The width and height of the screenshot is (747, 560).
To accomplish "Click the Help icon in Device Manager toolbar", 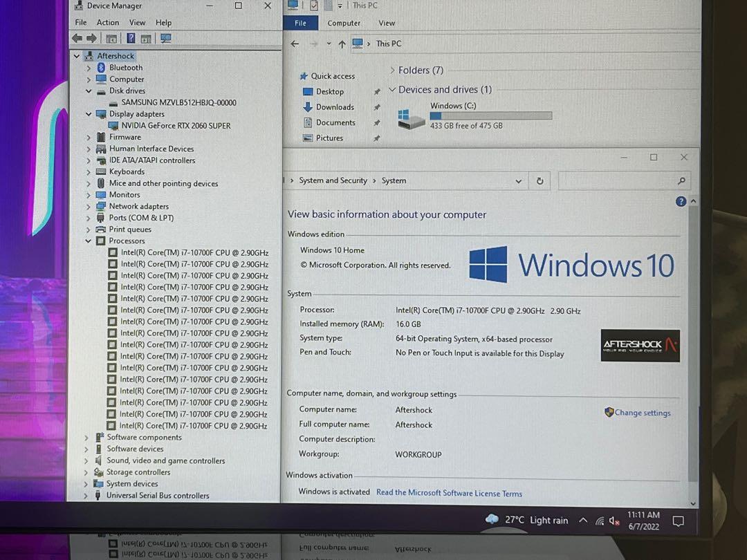I will [130, 39].
